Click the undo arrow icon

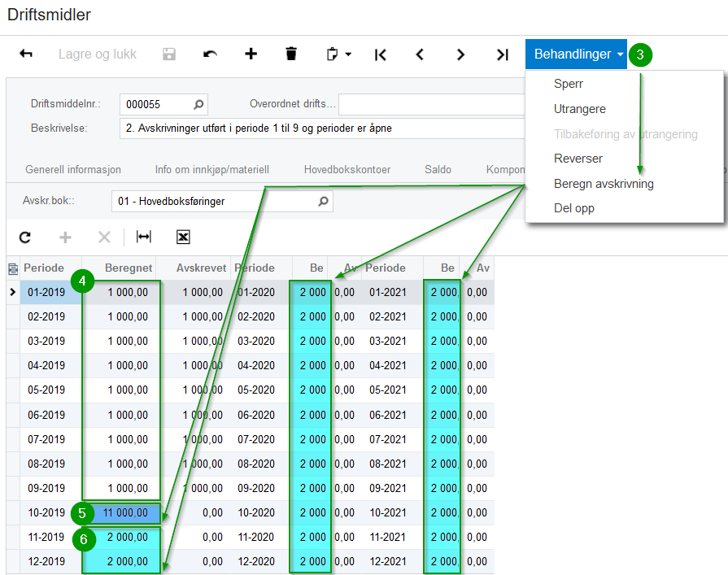210,54
